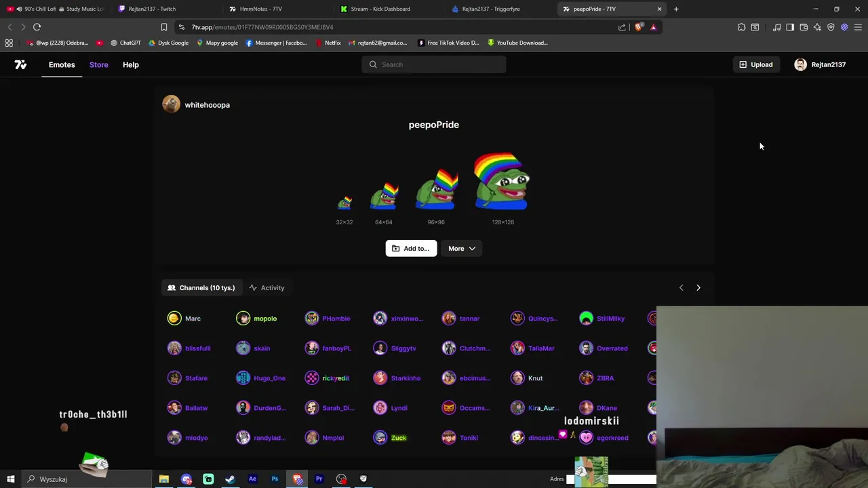Open Brave Rewards triangle icon
The width and height of the screenshot is (868, 488).
coord(653,27)
